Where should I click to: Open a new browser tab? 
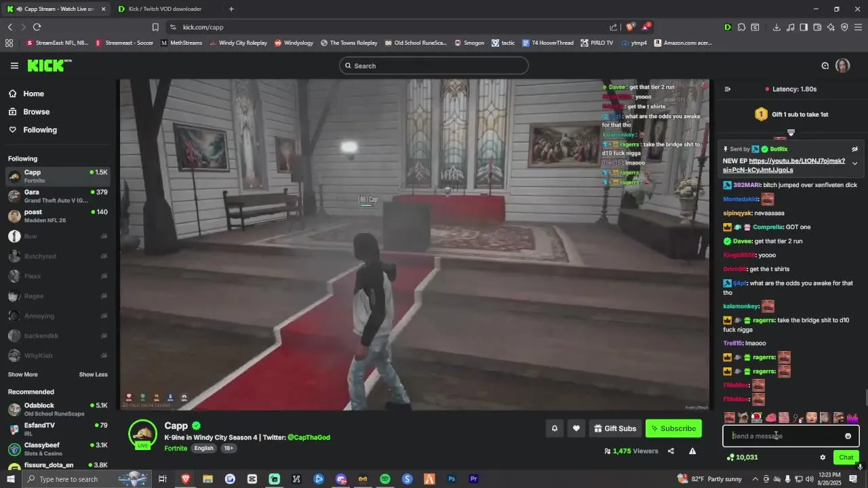[231, 9]
